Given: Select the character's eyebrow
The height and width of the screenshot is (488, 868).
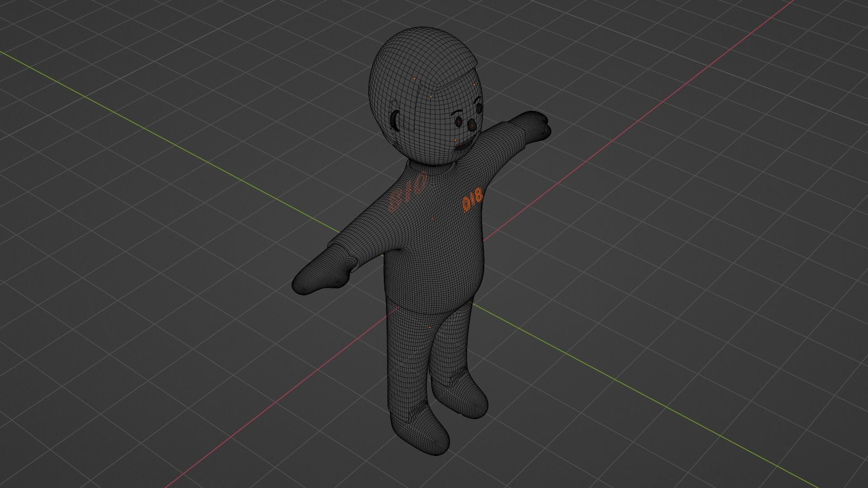Looking at the screenshot, I should (458, 113).
